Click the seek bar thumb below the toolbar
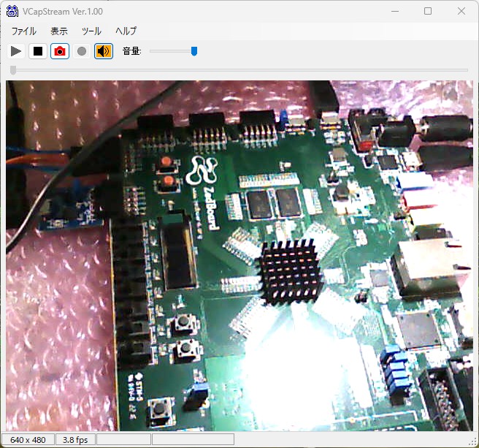The width and height of the screenshot is (479, 448). tap(13, 70)
